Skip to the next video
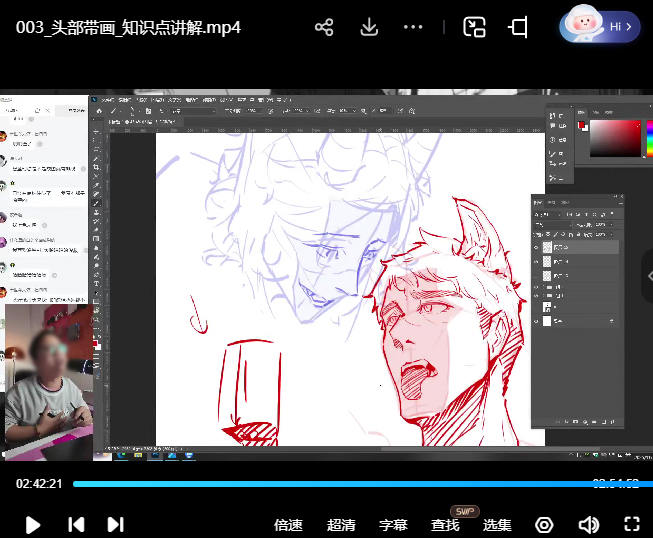The image size is (653, 538). [115, 524]
